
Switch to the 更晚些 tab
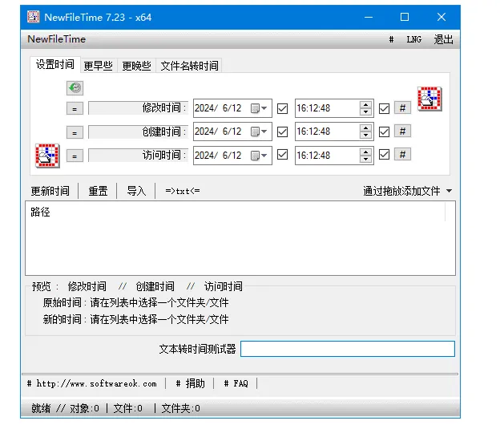click(x=136, y=66)
